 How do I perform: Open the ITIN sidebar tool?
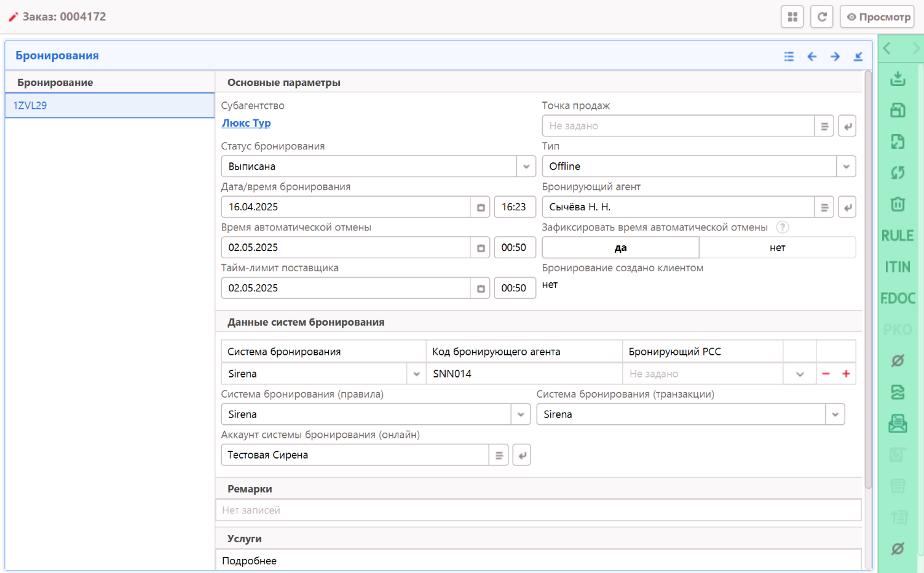pyautogui.click(x=897, y=267)
